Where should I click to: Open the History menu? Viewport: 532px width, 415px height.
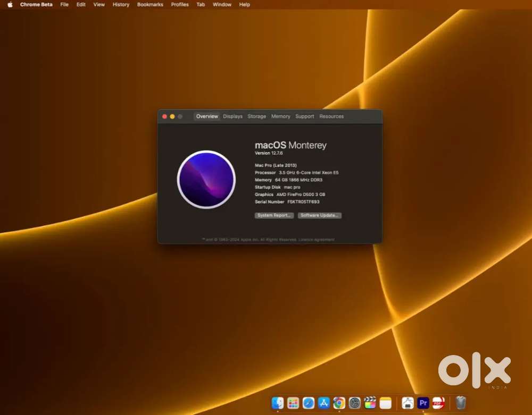click(121, 4)
